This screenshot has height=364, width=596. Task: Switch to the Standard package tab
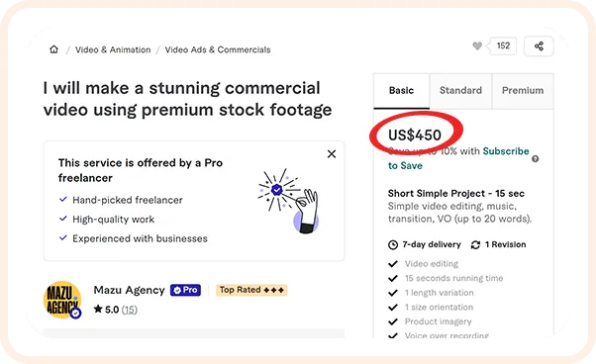(460, 91)
